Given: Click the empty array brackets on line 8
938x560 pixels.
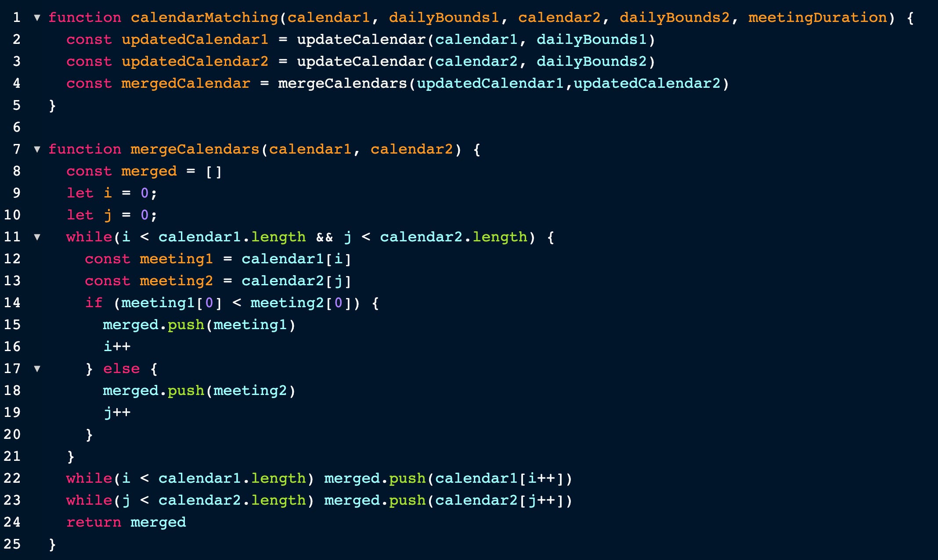Looking at the screenshot, I should point(213,172).
